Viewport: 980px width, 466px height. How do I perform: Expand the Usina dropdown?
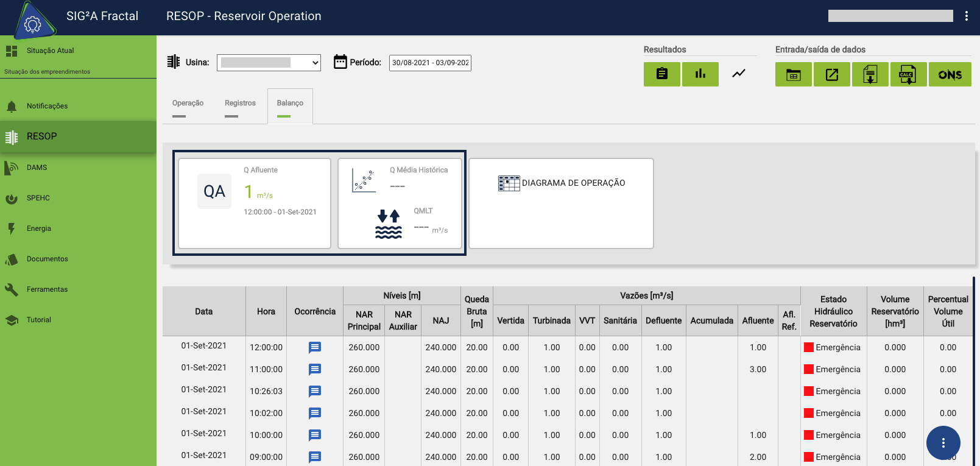[x=269, y=62]
